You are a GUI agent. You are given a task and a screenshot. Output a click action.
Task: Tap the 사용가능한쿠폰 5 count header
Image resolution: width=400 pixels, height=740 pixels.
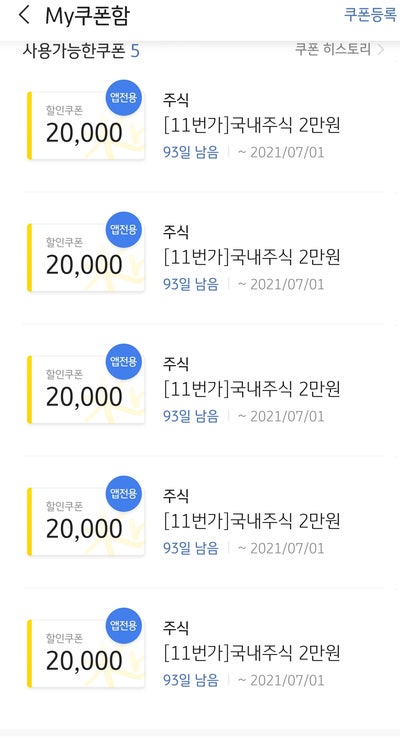pos(81,50)
